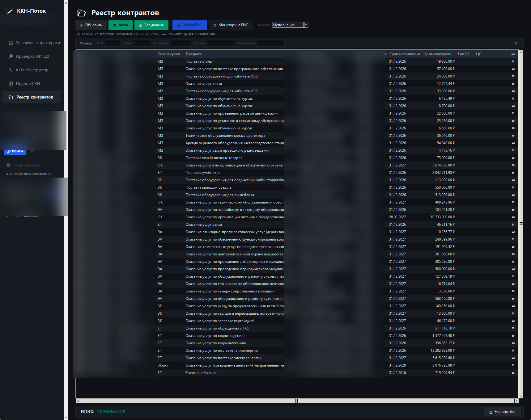531x420 pixels.
Task: Click the 'Экспорт xlsx' button
Action: (x=502, y=412)
